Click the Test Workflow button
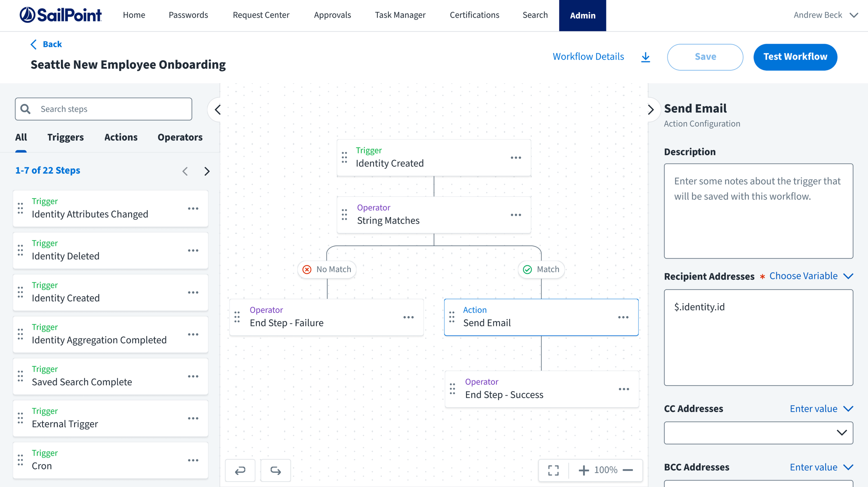 (795, 57)
